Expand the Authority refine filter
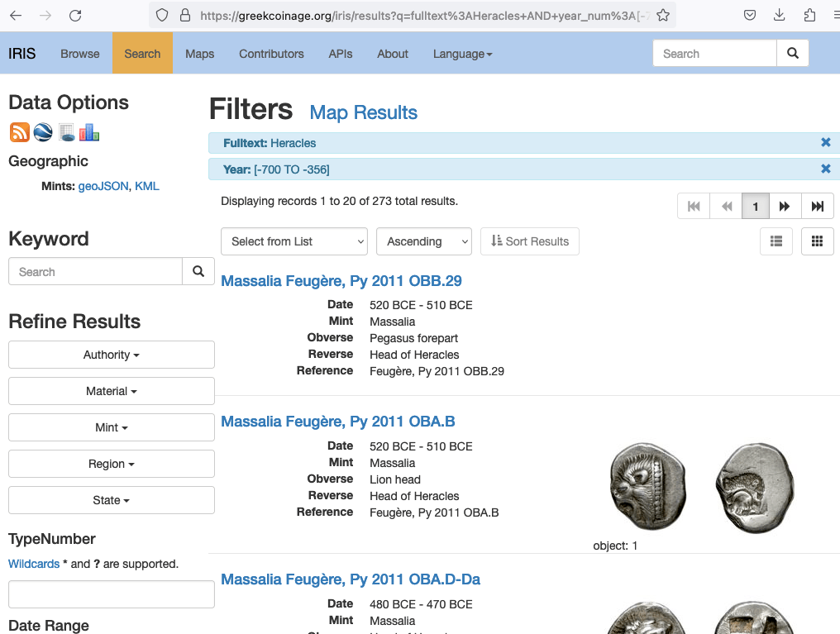 pos(112,355)
